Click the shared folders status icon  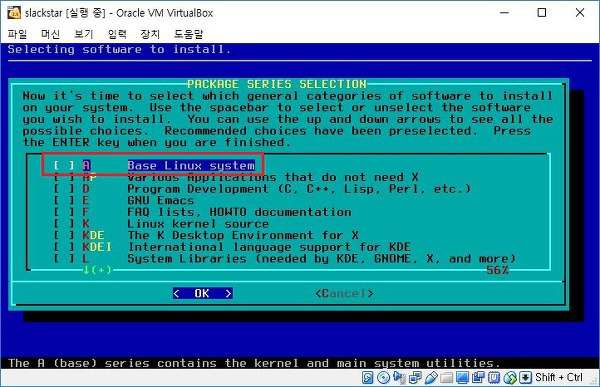tap(447, 378)
